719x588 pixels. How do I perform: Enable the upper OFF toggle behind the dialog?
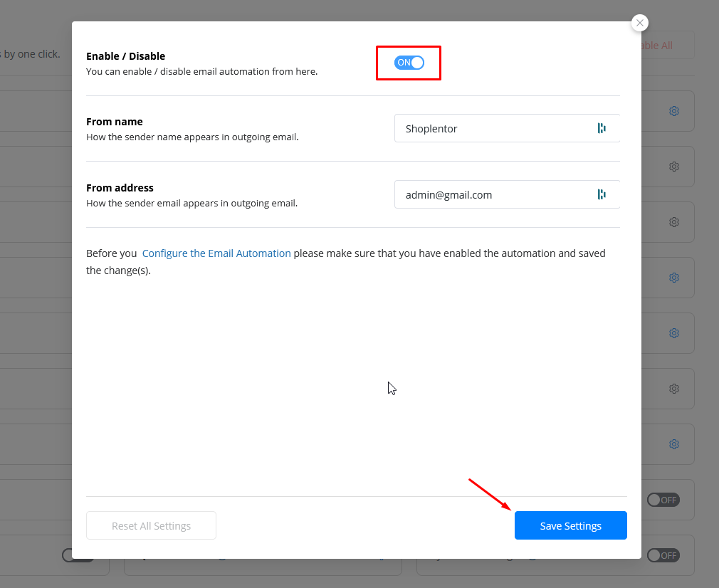pyautogui.click(x=663, y=500)
